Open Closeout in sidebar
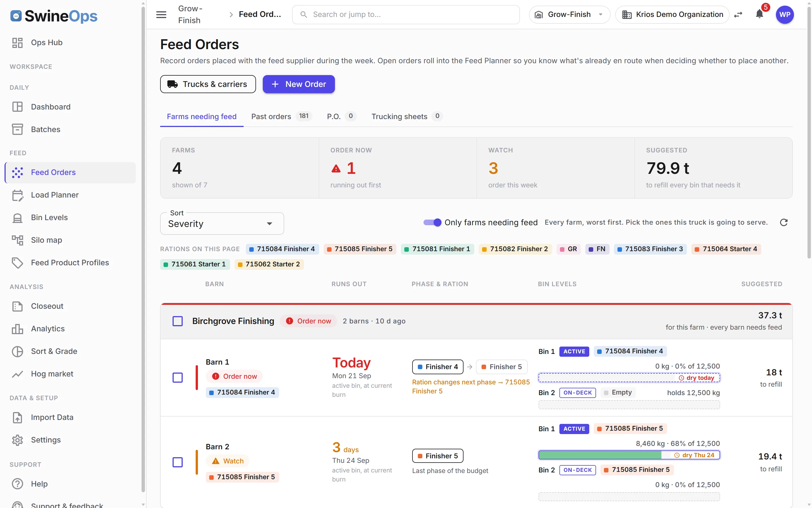This screenshot has height=508, width=812. (70, 306)
